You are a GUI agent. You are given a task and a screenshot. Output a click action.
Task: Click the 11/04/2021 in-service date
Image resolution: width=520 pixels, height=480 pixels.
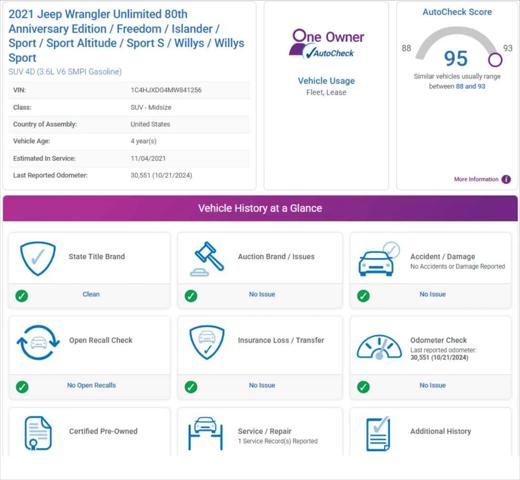[x=148, y=158]
